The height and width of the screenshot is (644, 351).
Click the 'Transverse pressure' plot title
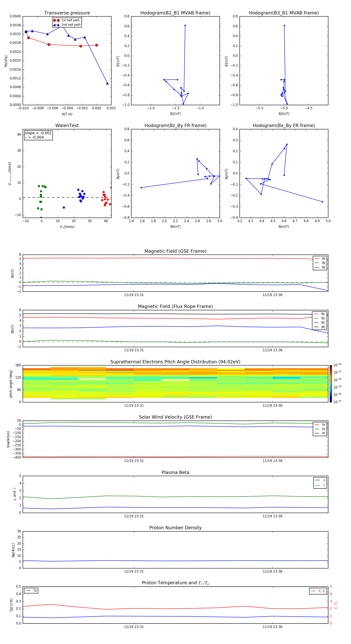67,13
